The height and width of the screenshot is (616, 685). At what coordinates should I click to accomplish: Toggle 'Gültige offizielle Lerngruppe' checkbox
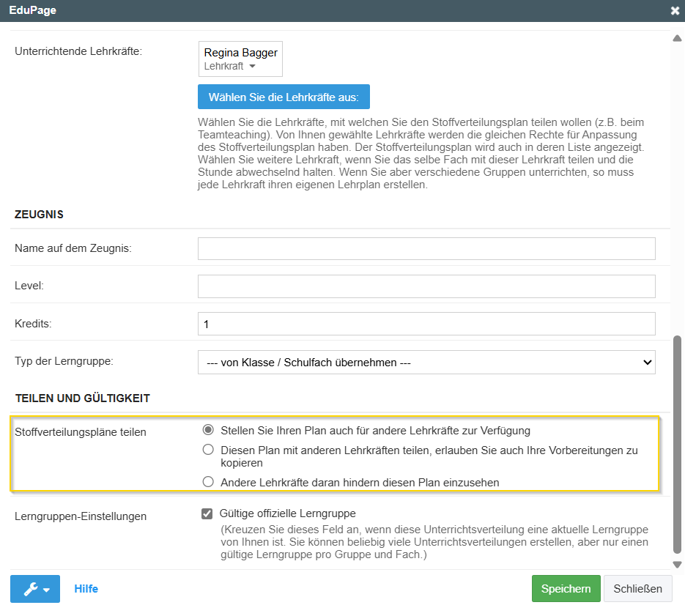pyautogui.click(x=207, y=514)
